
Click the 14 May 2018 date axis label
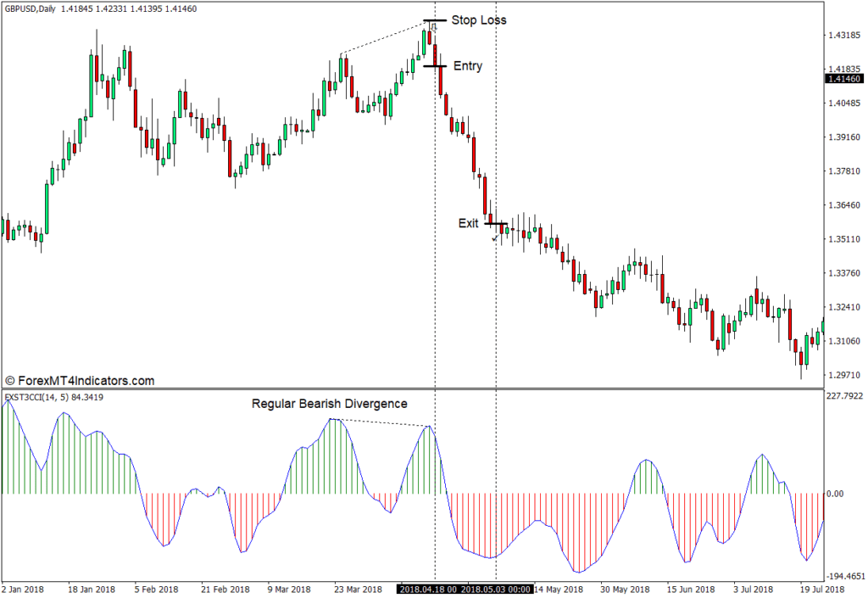556,590
